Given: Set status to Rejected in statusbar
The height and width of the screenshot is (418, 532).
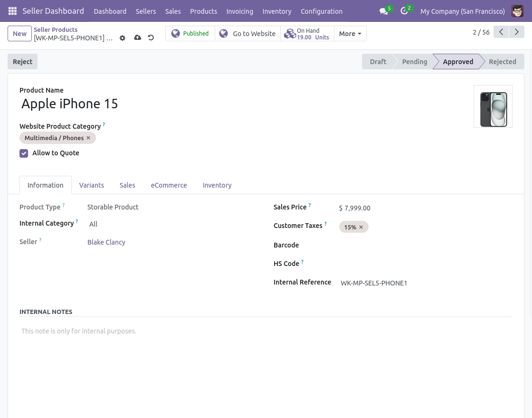Looking at the screenshot, I should pyautogui.click(x=502, y=62).
